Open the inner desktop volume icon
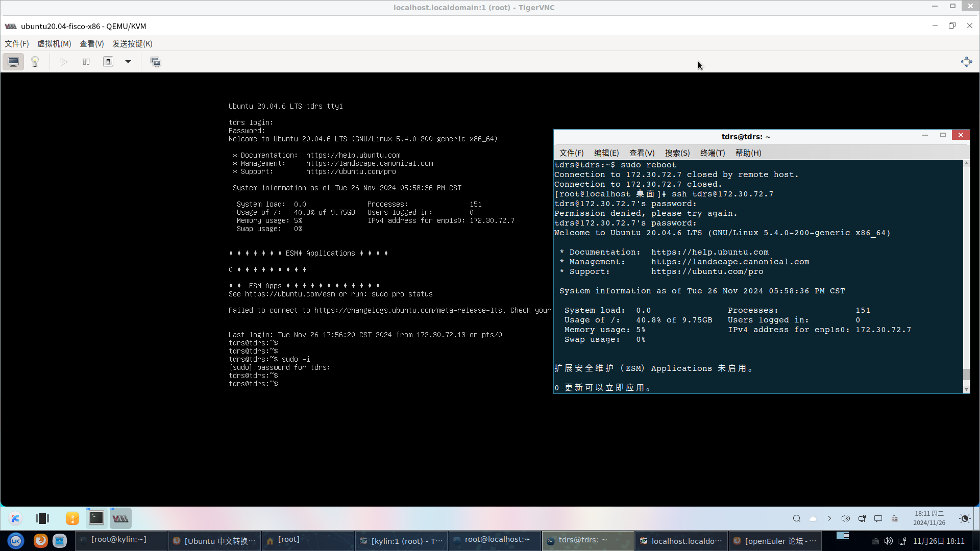 coord(845,518)
